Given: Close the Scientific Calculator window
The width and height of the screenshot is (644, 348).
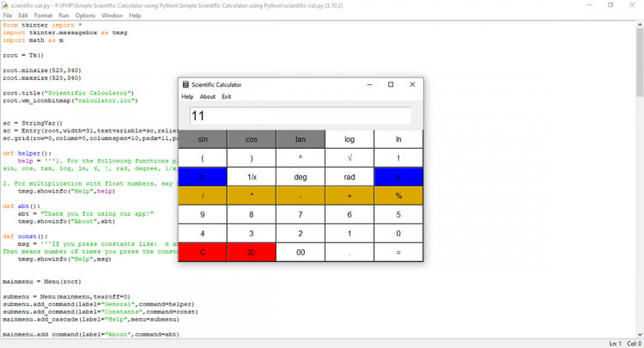Looking at the screenshot, I should click(412, 85).
